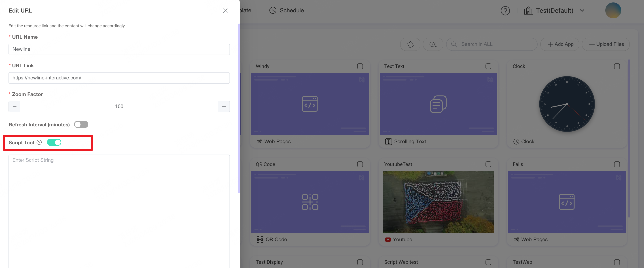This screenshot has height=268, width=644.
Task: Select the YoutubeTest card checkbox
Action: pyautogui.click(x=488, y=164)
